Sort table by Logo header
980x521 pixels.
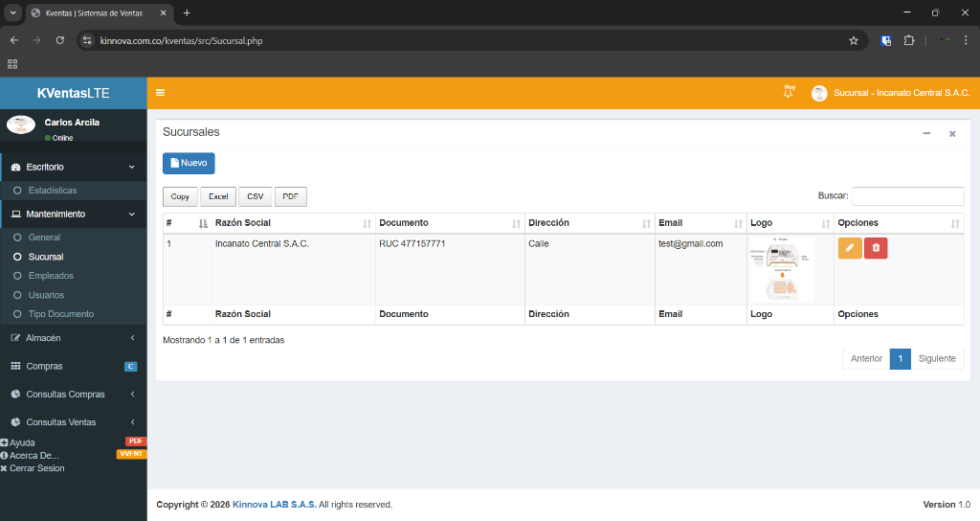pyautogui.click(x=791, y=223)
